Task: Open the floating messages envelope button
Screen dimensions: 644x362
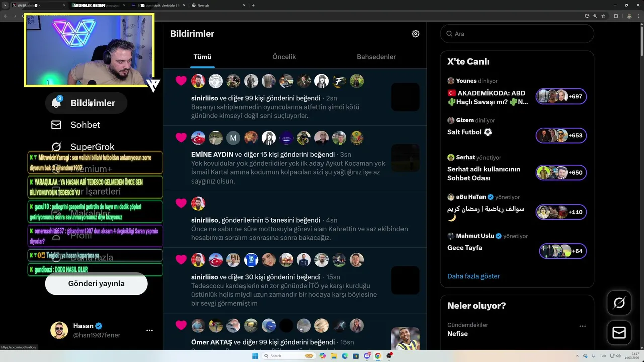Action: [619, 333]
